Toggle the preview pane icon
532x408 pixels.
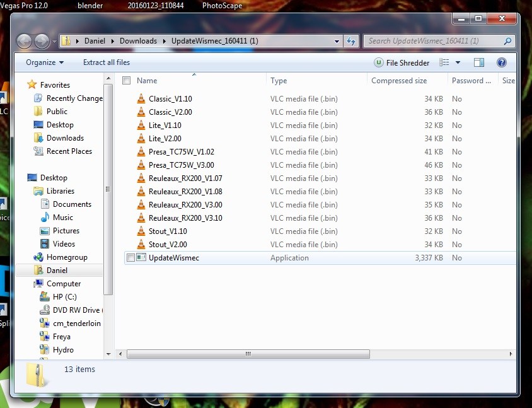coord(479,62)
